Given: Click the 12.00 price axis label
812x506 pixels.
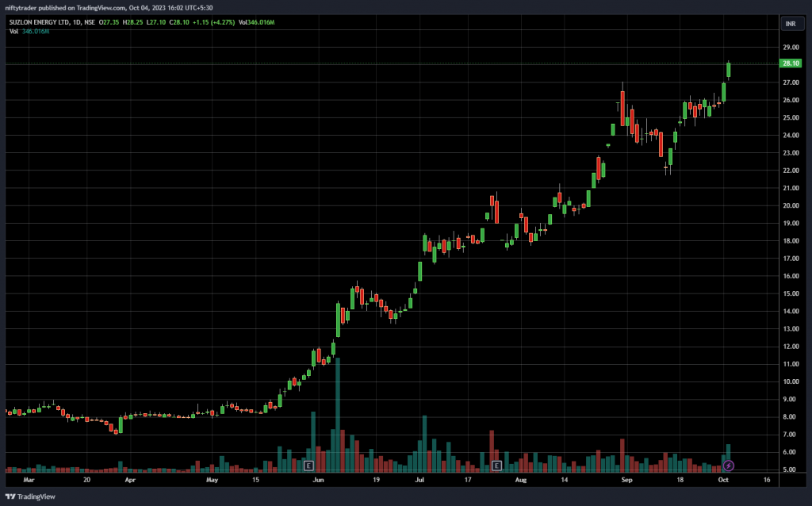Looking at the screenshot, I should tap(791, 347).
